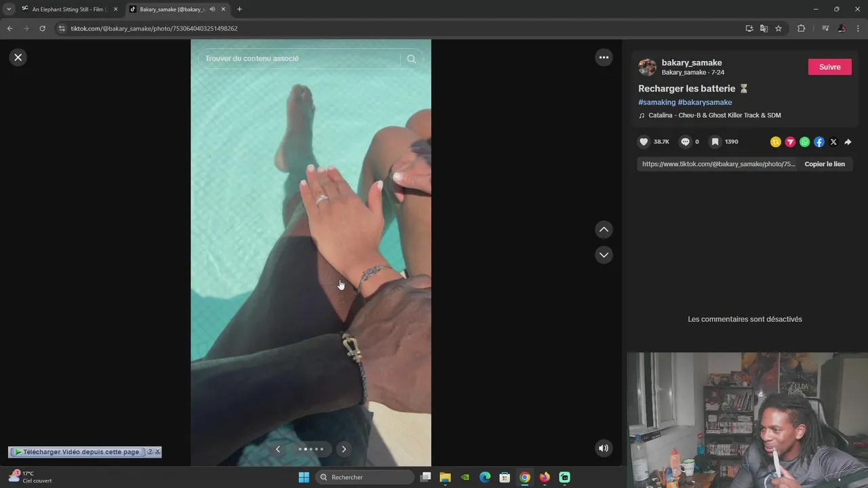Open the Chrome profile avatar
The image size is (868, 488).
point(842,28)
